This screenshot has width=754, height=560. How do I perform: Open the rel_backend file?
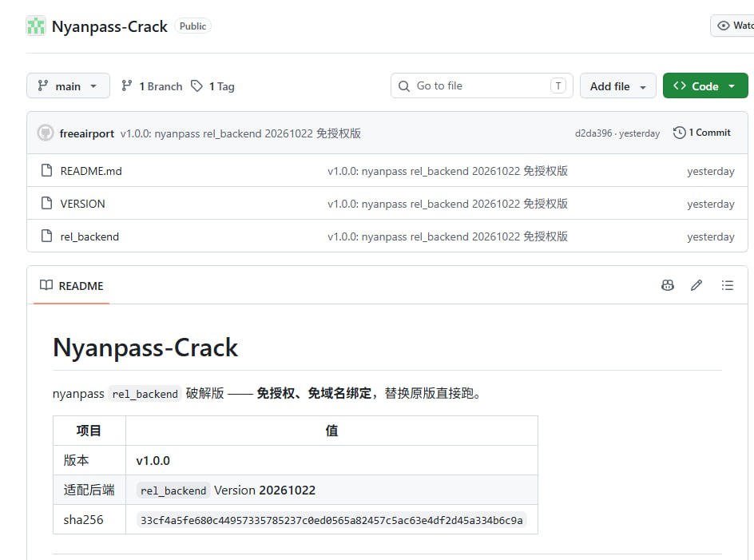[x=89, y=236]
